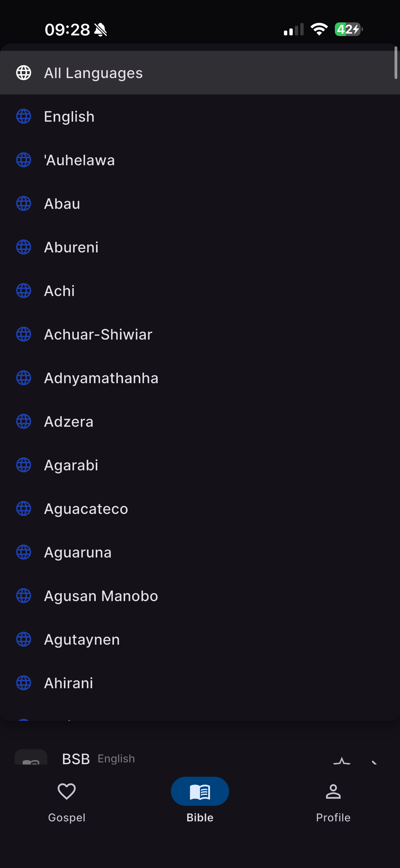Click the globe icon beside Abau

[x=24, y=203]
